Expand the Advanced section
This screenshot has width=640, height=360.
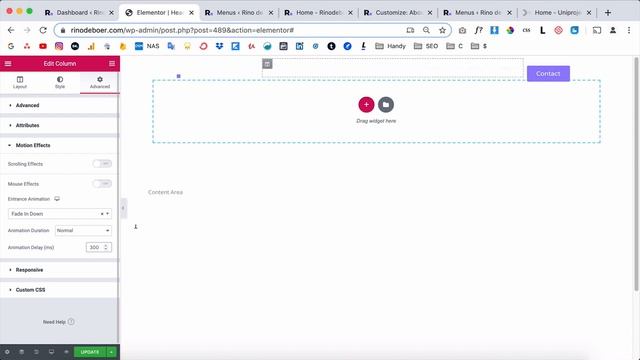(x=59, y=105)
